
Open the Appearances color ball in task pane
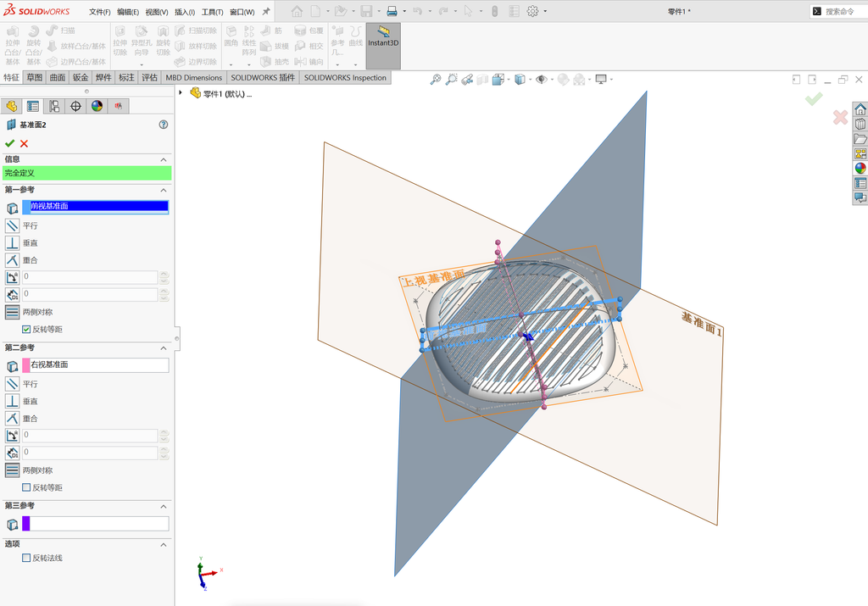point(860,169)
